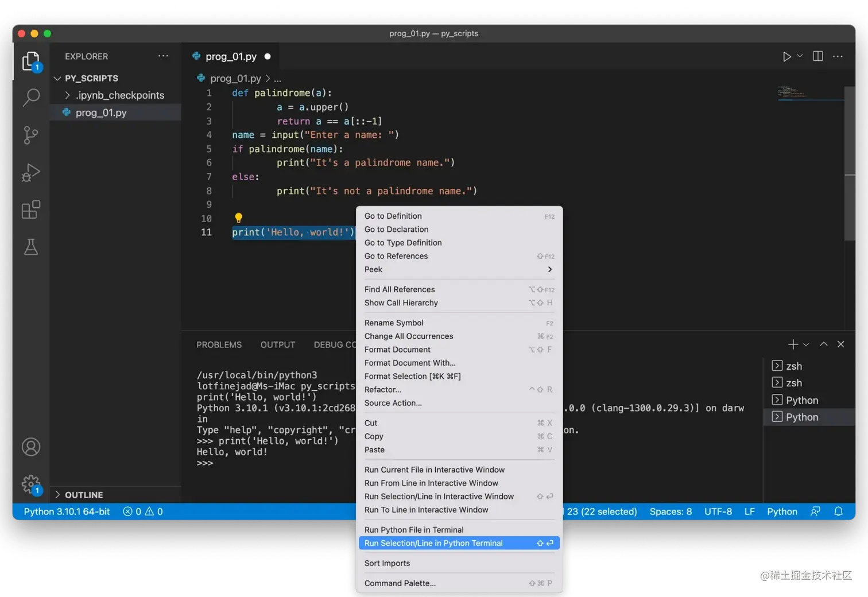Choose Rename Symbol
This screenshot has width=868, height=597.
pos(459,323)
